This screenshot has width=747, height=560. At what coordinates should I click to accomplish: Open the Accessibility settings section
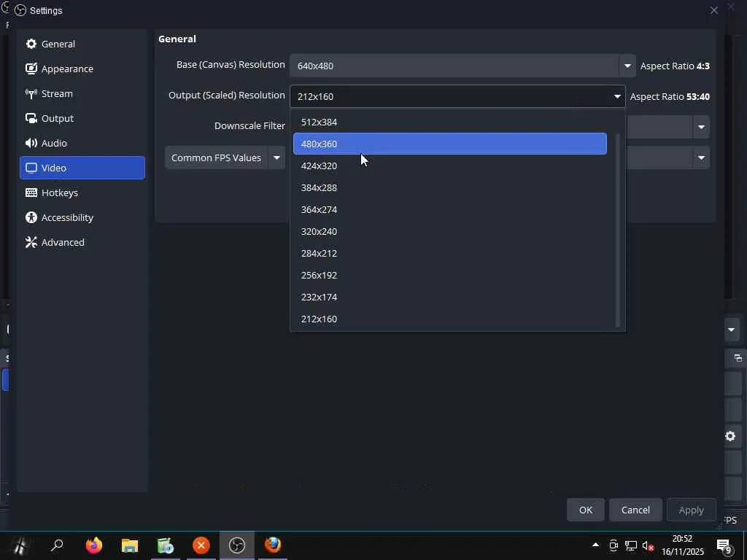point(82,217)
